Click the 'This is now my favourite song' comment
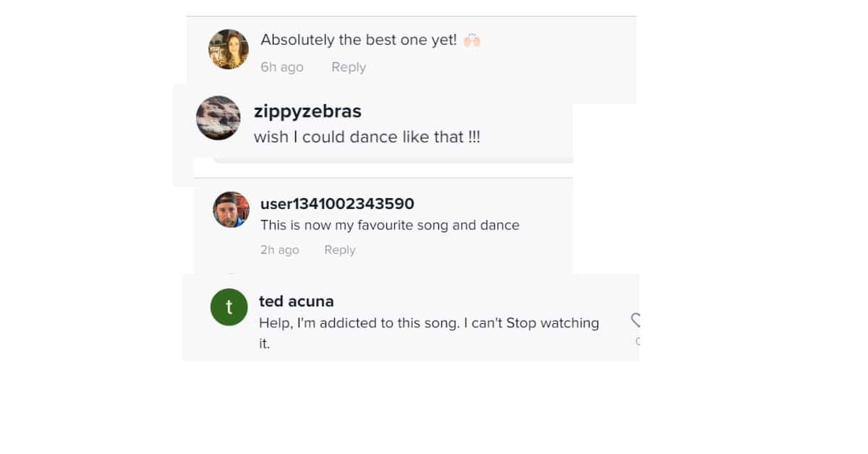This screenshot has width=868, height=454. coord(390,225)
